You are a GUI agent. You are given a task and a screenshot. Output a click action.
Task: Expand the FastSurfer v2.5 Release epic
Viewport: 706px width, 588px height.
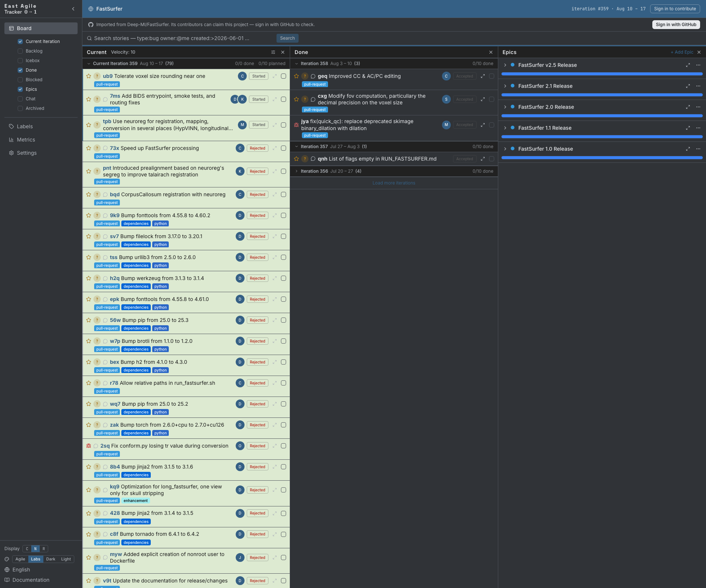tap(505, 65)
